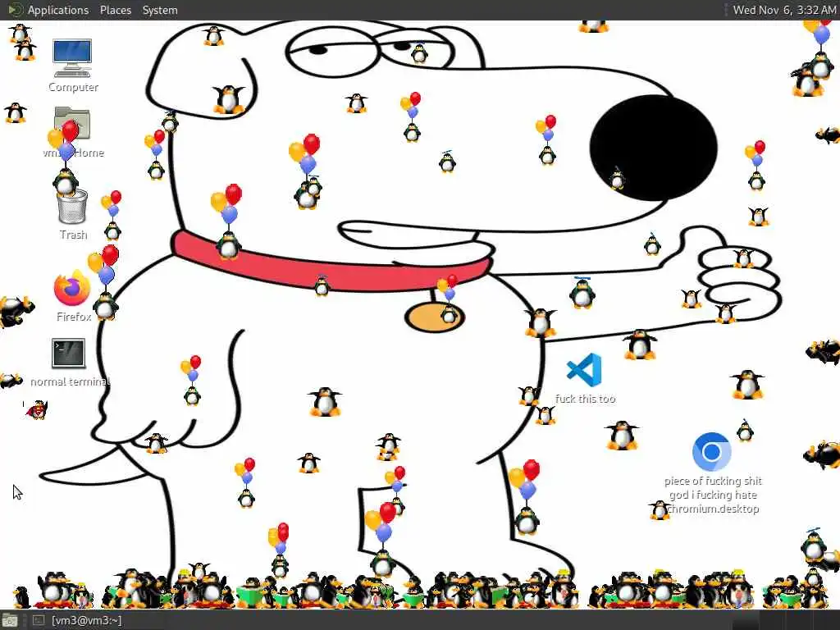Viewport: 840px width, 630px height.
Task: Select the 'fuck this too' label text
Action: point(585,399)
